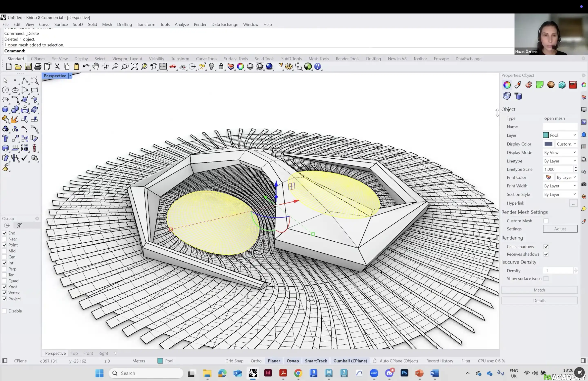The height and width of the screenshot is (381, 588).
Task: Click the blue Help question mark icon
Action: tap(318, 67)
